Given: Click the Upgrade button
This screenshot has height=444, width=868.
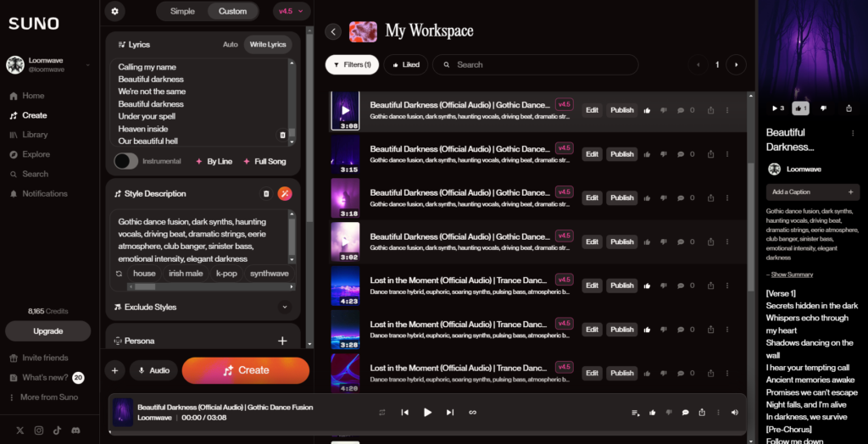Looking at the screenshot, I should pyautogui.click(x=48, y=331).
